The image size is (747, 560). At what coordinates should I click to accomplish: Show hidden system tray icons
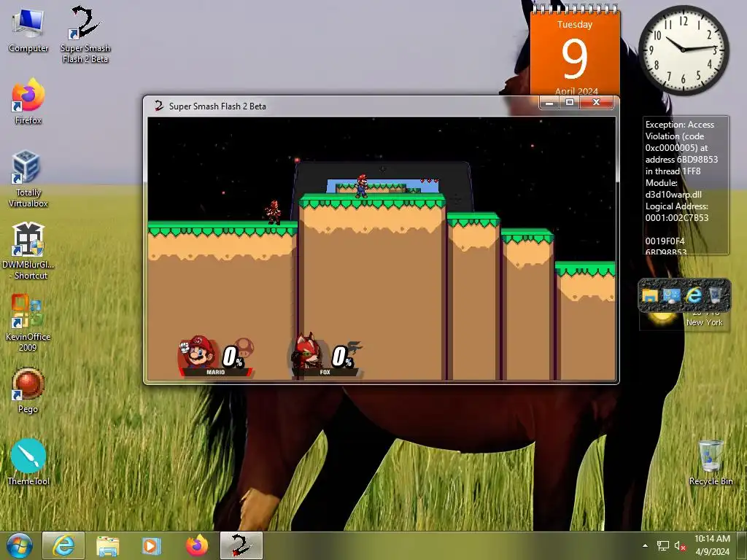(x=645, y=545)
